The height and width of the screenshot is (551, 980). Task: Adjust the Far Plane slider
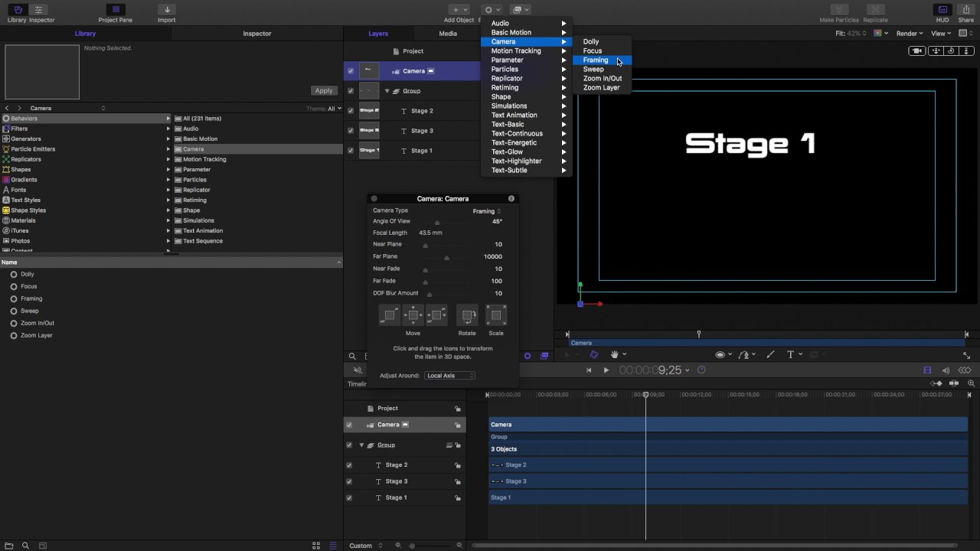click(x=447, y=257)
